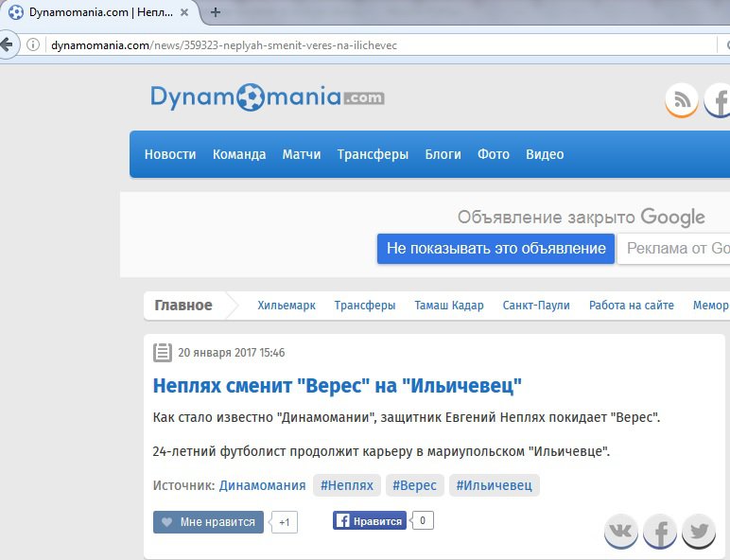Click the '#Неплях' hashtag tag

click(x=347, y=485)
